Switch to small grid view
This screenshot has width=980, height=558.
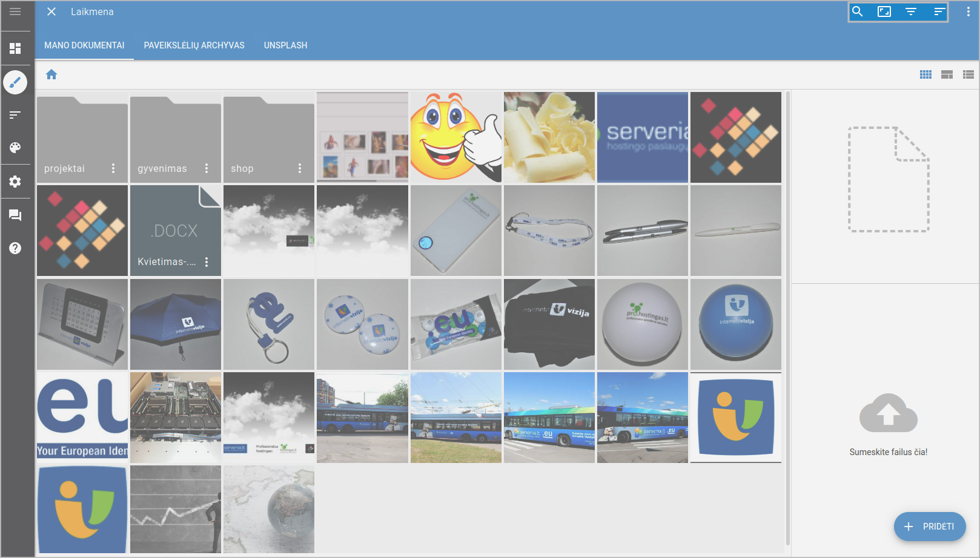click(x=925, y=74)
